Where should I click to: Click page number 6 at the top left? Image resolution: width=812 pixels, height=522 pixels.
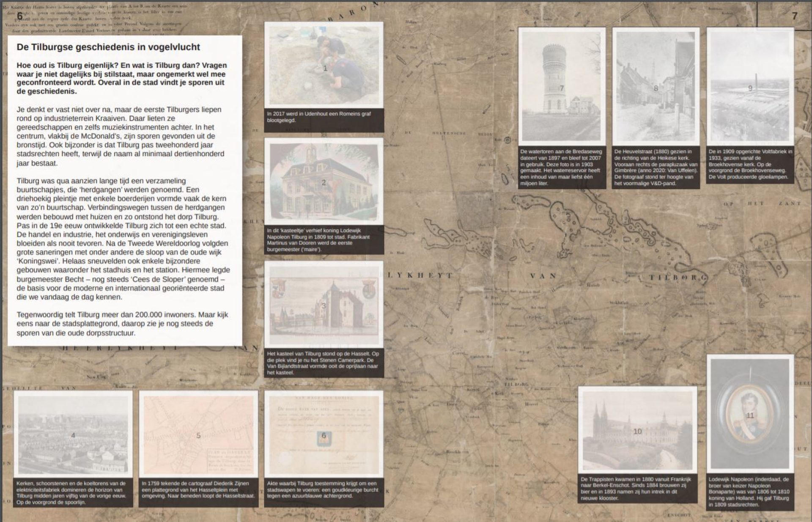(x=20, y=16)
